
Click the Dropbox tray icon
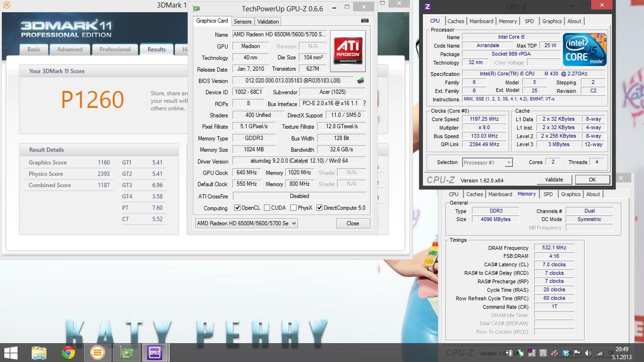tap(566, 353)
